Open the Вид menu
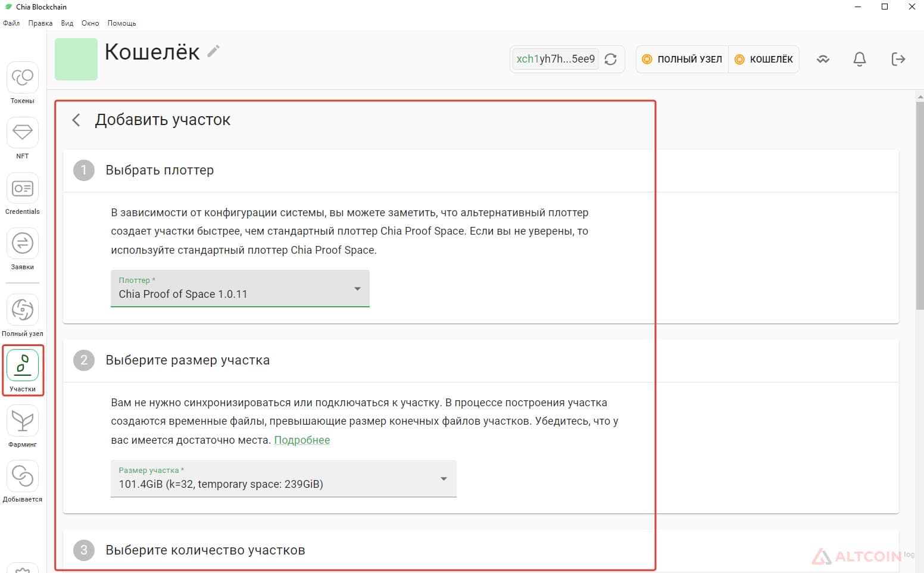Screen dimensions: 924x573 (67, 23)
